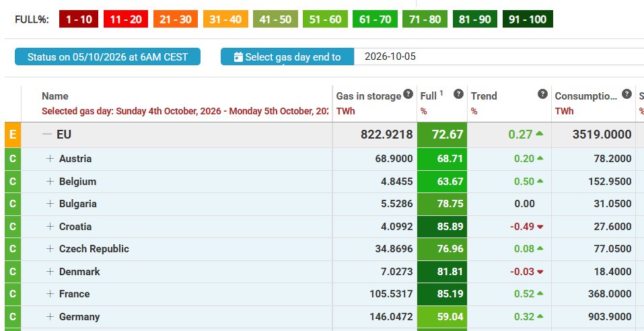
Task: Open the calendar icon beside Select gas day
Action: coord(238,57)
